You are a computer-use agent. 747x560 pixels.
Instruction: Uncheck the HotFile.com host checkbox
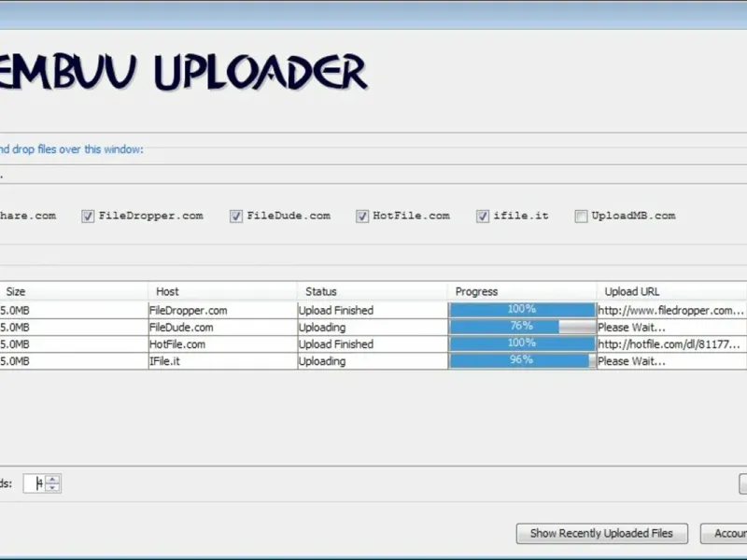[362, 217]
